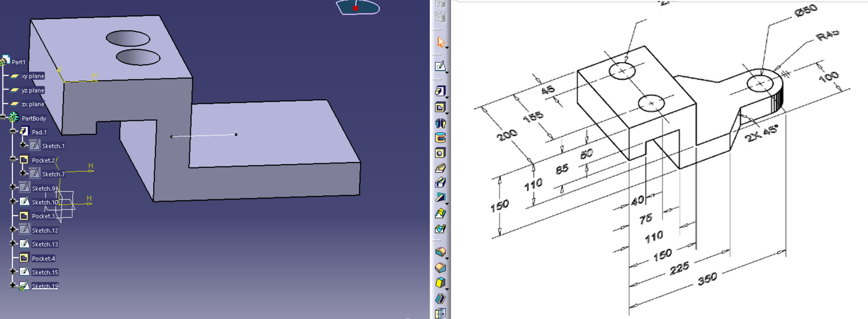Select PartBody in the tree
Viewport: 868px width, 319px height.
[34, 118]
